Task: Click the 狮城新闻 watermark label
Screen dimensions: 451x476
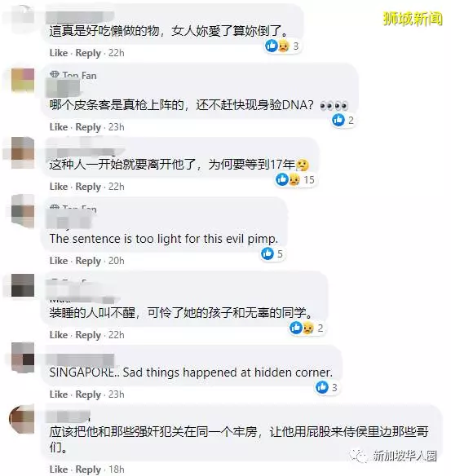Action: tap(412, 19)
